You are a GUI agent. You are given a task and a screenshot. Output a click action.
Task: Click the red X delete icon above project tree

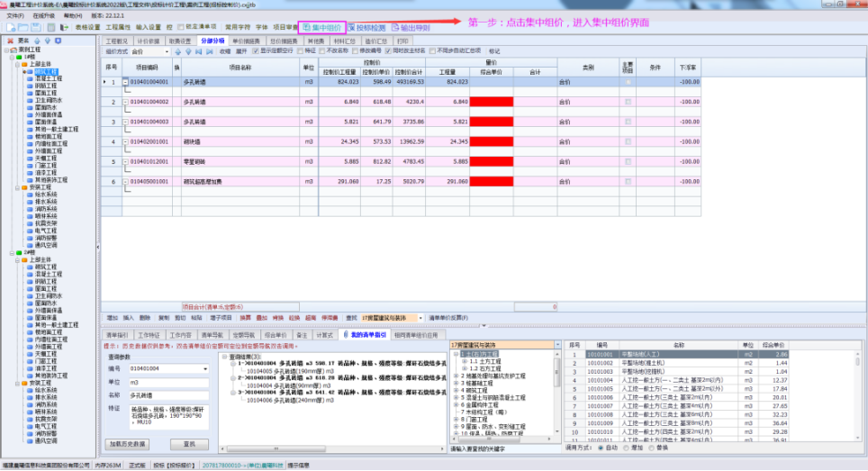[10, 41]
